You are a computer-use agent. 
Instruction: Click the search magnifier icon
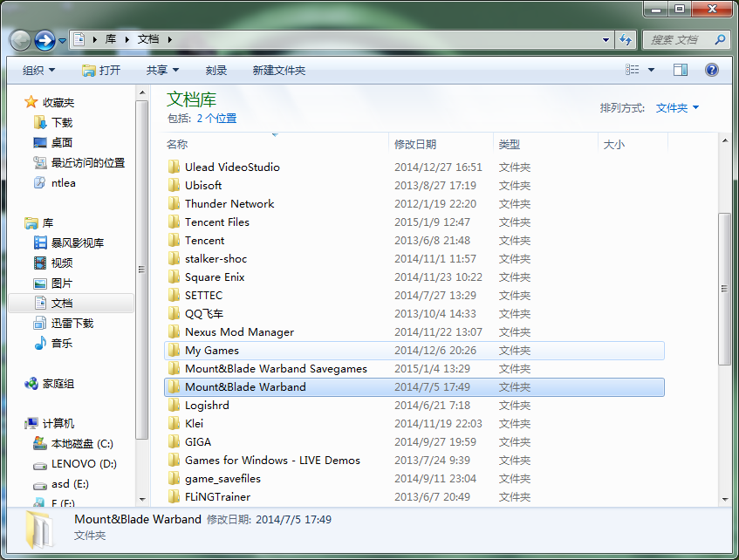[x=720, y=39]
